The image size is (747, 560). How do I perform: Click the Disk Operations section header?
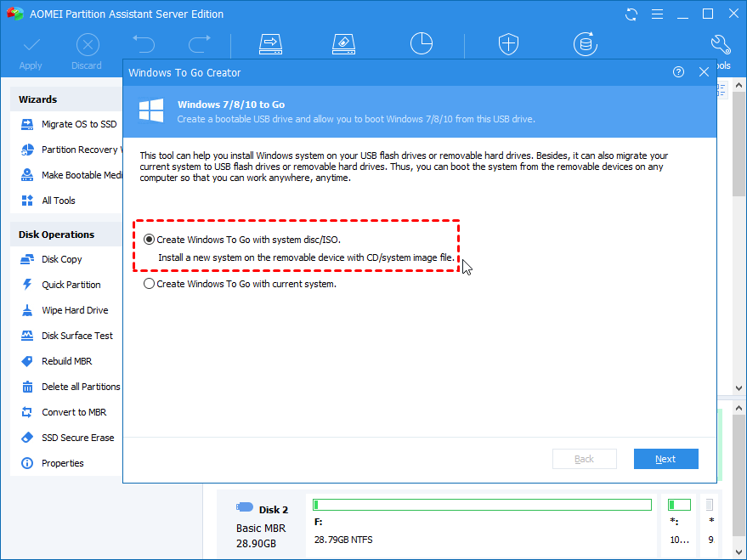pos(56,235)
